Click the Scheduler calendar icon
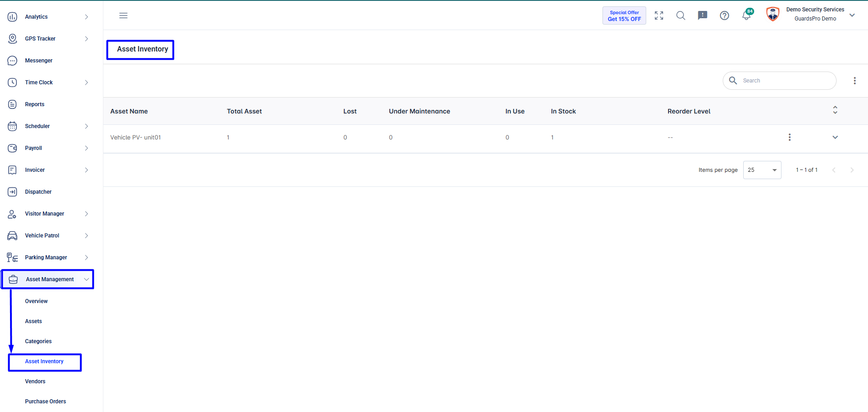 (x=12, y=126)
